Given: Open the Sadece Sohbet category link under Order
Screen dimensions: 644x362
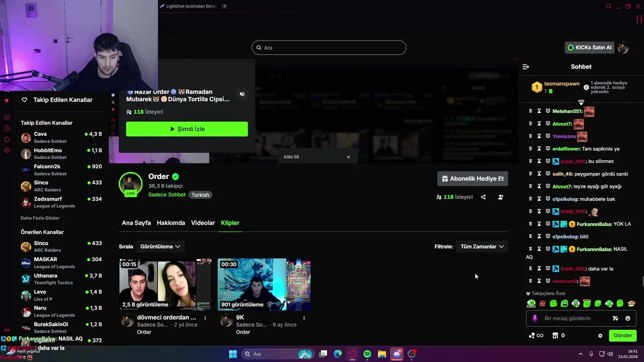Looking at the screenshot, I should (x=167, y=195).
